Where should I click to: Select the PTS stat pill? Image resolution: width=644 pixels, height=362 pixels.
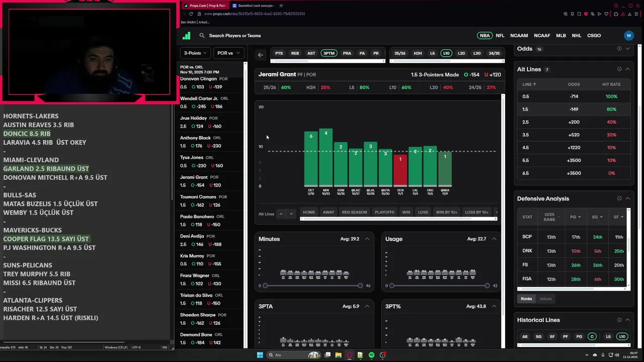click(279, 53)
